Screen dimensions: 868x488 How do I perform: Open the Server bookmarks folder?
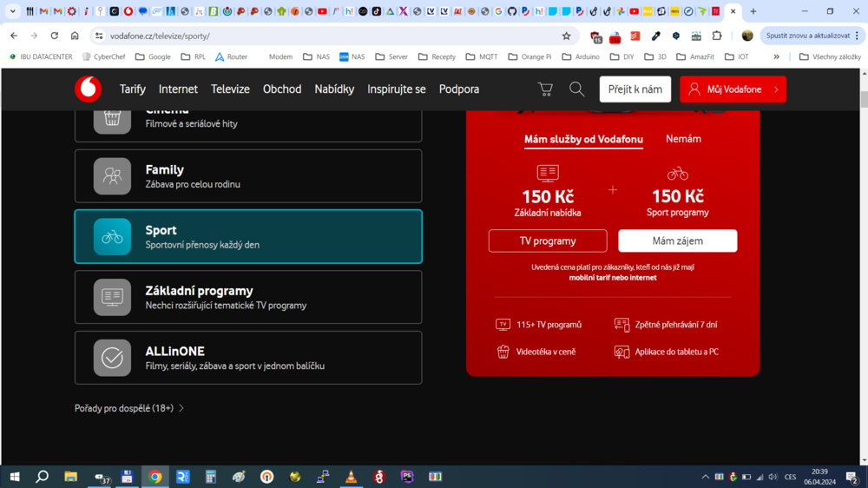(391, 56)
